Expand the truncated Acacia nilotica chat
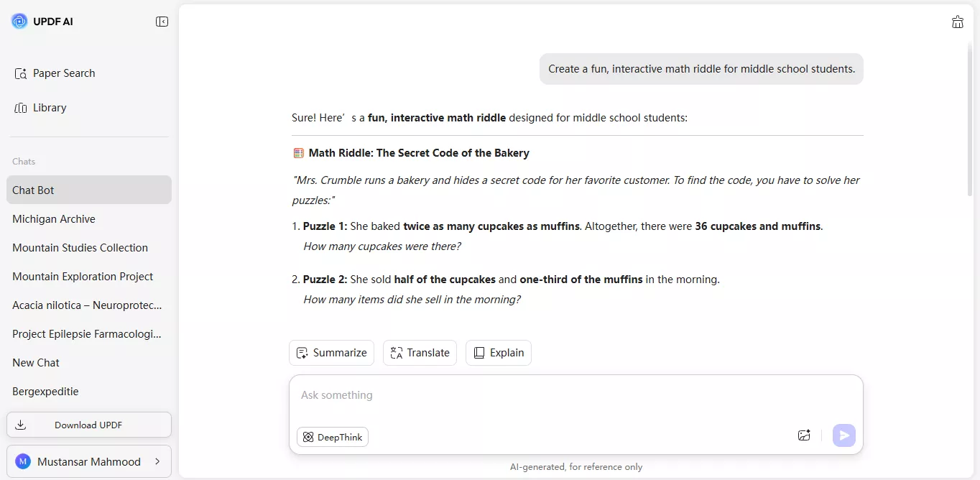The height and width of the screenshot is (480, 980). (86, 305)
